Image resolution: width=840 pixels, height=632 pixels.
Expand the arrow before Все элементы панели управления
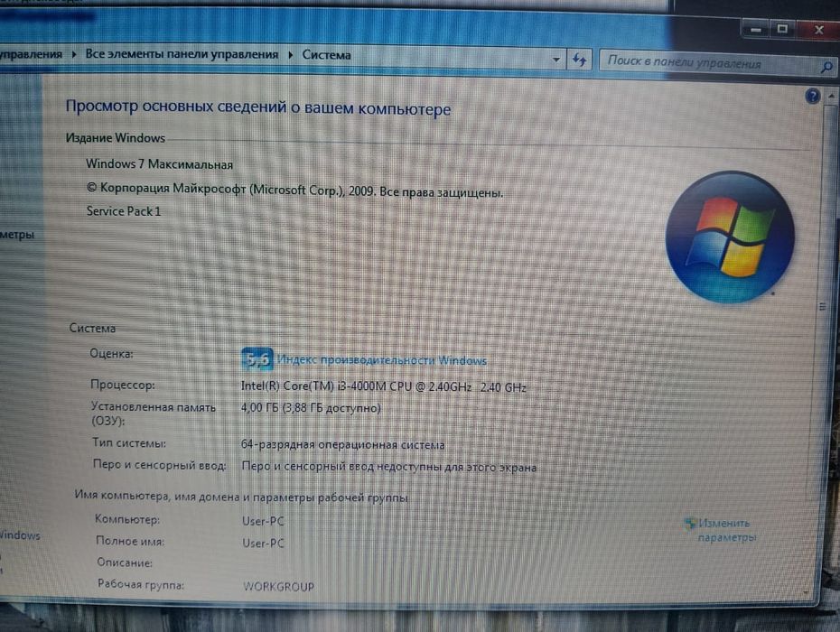pos(73,54)
